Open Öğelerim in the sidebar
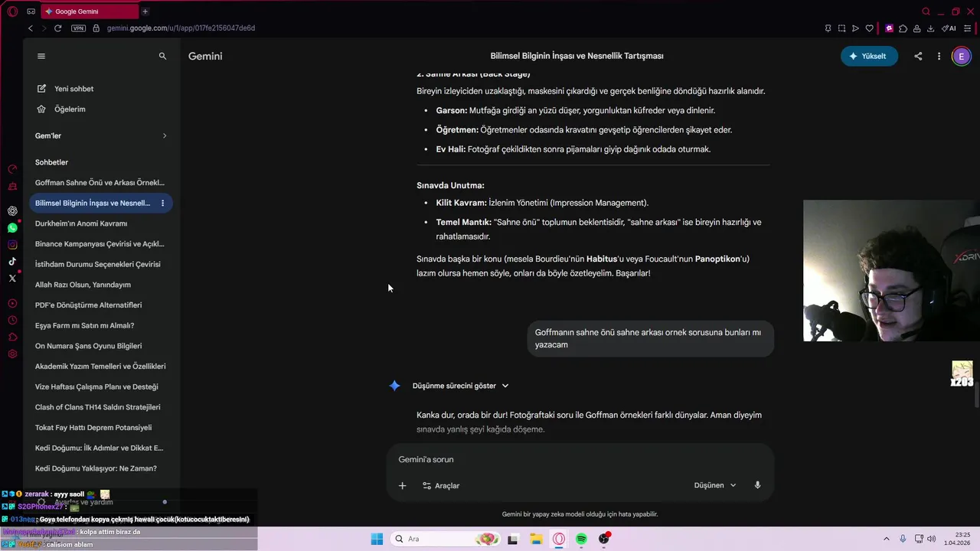The height and width of the screenshot is (551, 980). [x=62, y=109]
